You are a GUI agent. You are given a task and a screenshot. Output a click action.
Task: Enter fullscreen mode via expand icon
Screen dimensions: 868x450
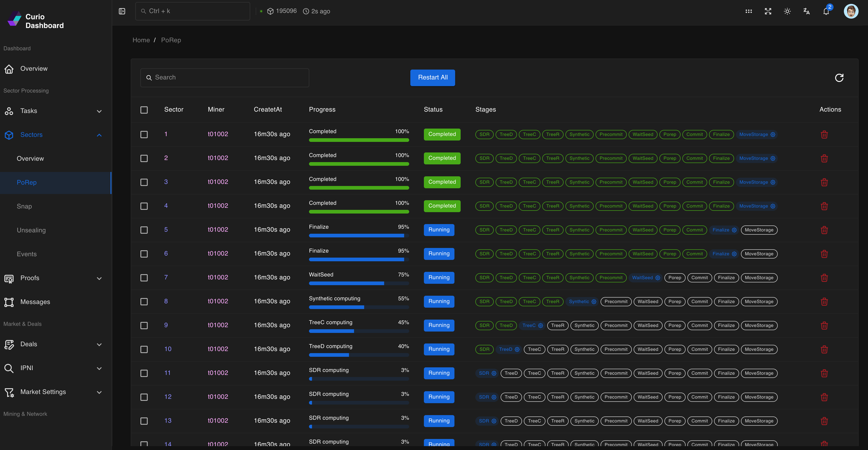click(x=768, y=11)
